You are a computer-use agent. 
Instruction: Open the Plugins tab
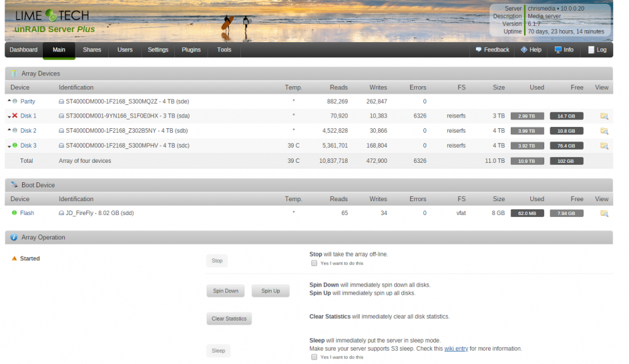pyautogui.click(x=191, y=50)
